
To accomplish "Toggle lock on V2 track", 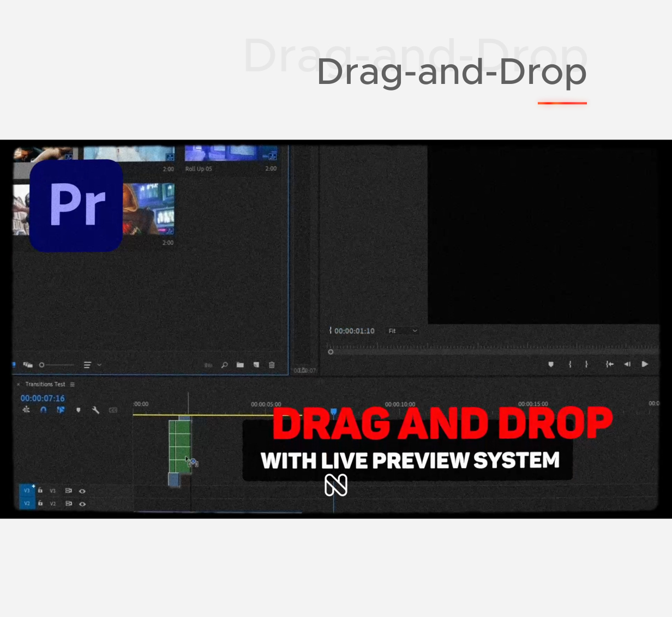I will 40,503.
